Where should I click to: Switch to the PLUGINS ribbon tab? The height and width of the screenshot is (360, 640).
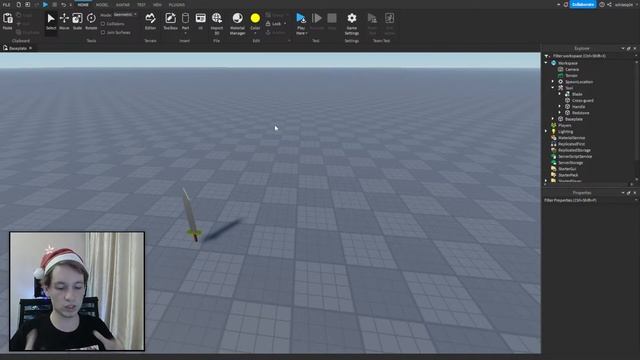coord(177,4)
